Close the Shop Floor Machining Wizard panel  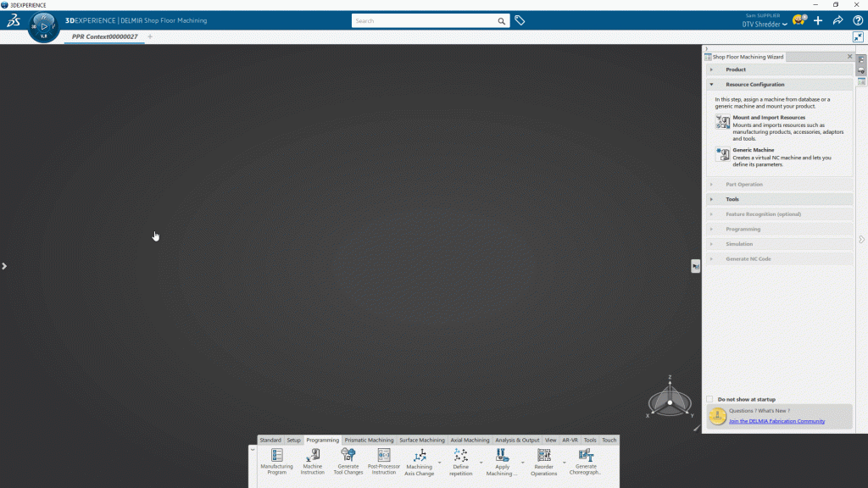(x=849, y=57)
